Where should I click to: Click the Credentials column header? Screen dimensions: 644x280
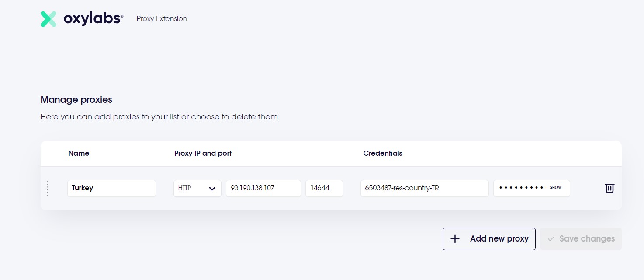coord(382,154)
